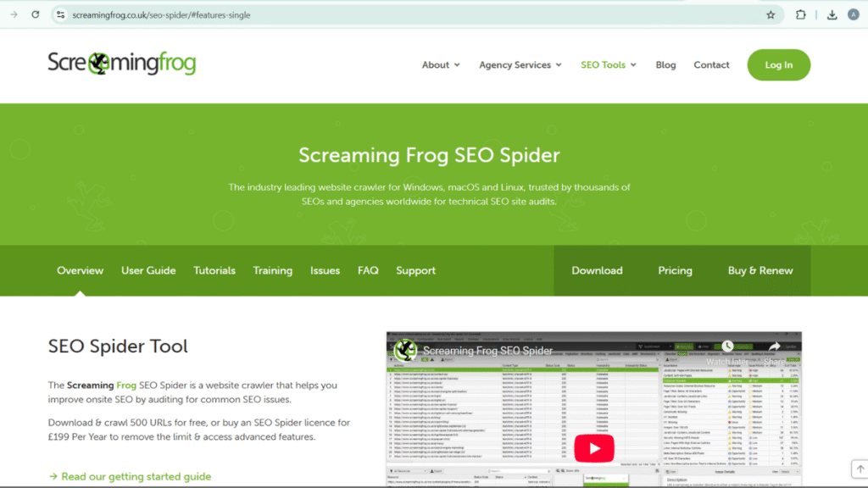Open the browser extensions puzzle icon
Image resolution: width=868 pixels, height=488 pixels.
click(x=800, y=14)
